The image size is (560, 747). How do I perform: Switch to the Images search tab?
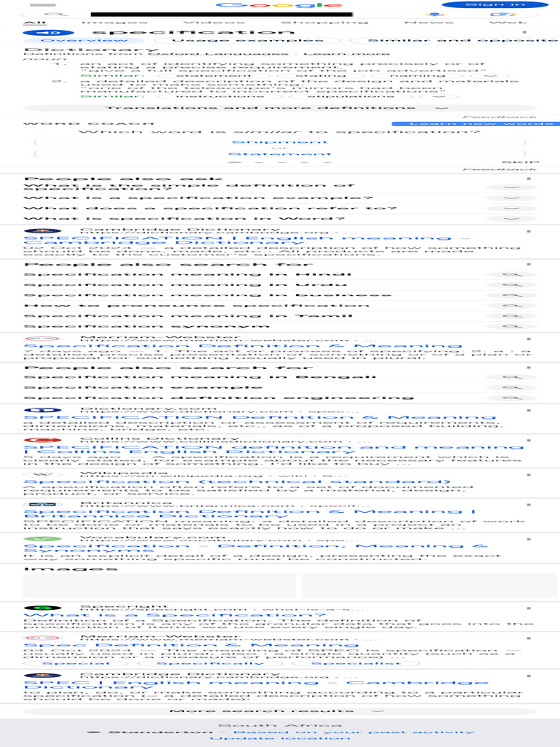tap(114, 23)
